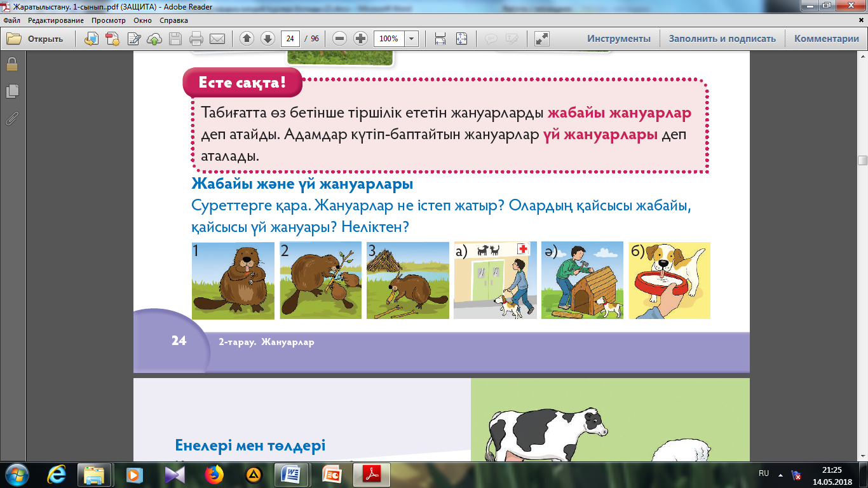Click the cloud upload icon
The height and width of the screenshot is (488, 868).
154,39
